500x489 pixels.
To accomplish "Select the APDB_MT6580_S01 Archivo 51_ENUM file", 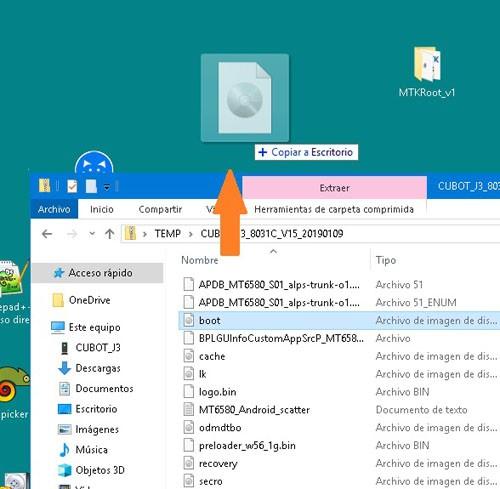I will [279, 303].
